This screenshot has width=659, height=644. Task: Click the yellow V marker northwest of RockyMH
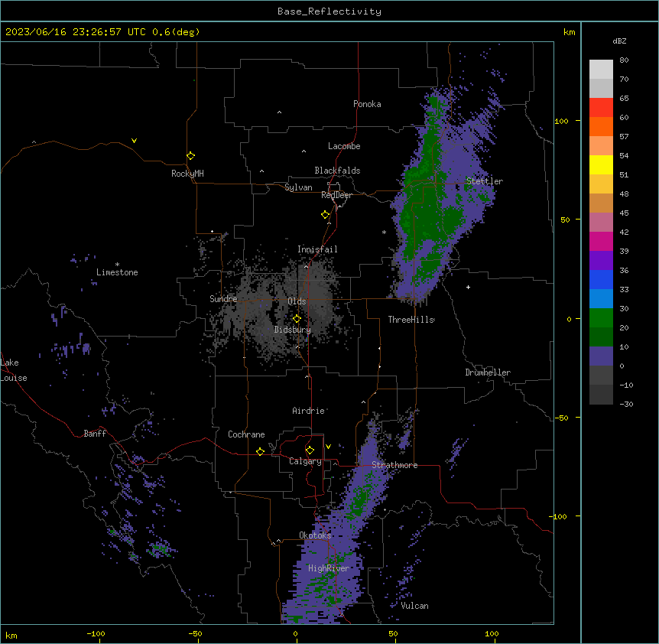[134, 141]
